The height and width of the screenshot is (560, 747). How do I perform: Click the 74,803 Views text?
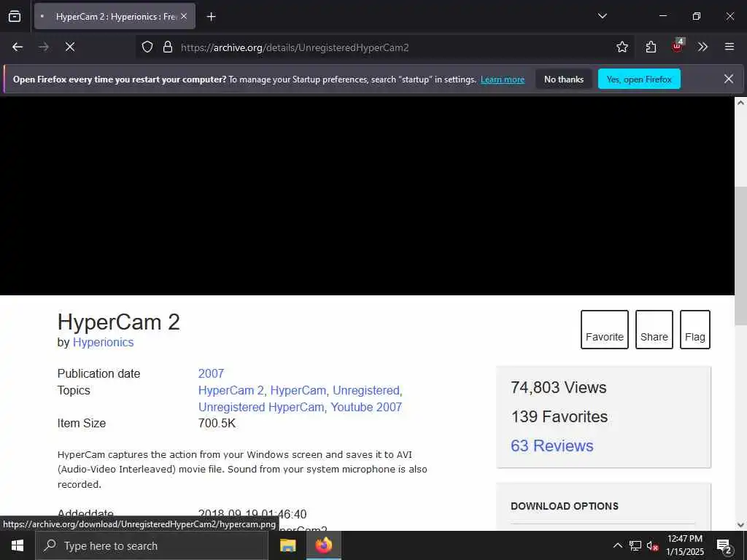[x=558, y=387]
